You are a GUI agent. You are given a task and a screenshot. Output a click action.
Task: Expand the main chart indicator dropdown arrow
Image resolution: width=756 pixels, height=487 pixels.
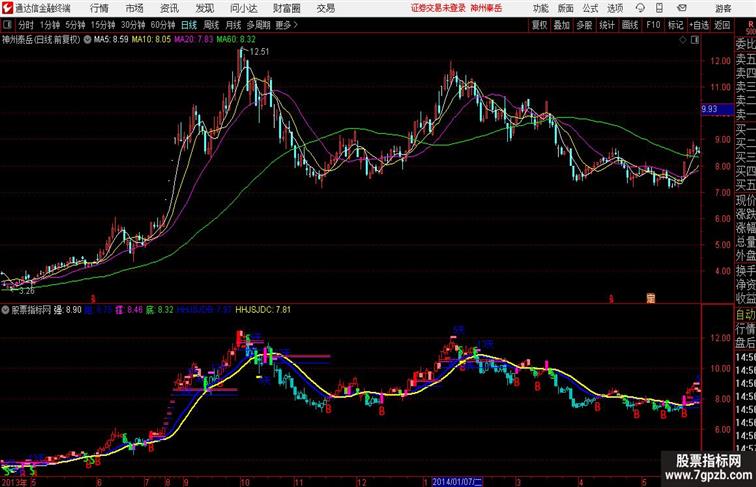87,40
